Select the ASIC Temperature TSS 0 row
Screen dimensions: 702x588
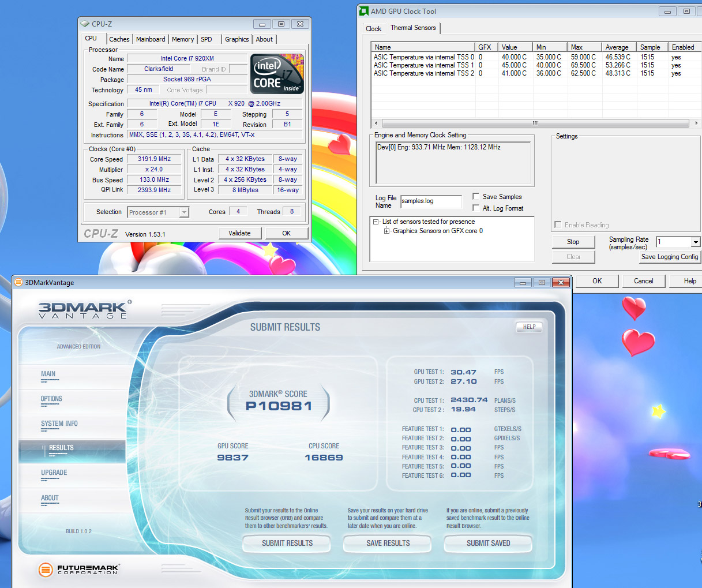click(536, 57)
